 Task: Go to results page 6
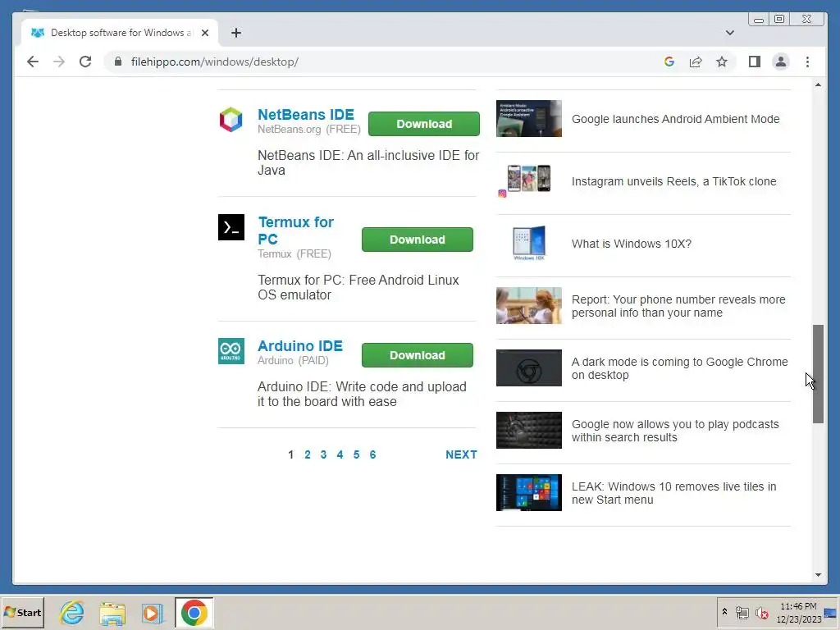[373, 454]
